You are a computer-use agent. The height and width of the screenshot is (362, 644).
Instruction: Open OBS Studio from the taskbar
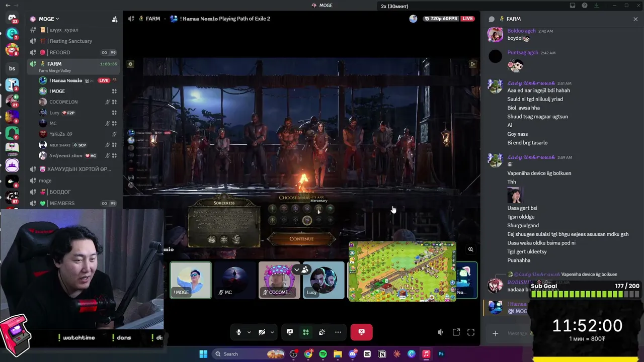coord(294,354)
